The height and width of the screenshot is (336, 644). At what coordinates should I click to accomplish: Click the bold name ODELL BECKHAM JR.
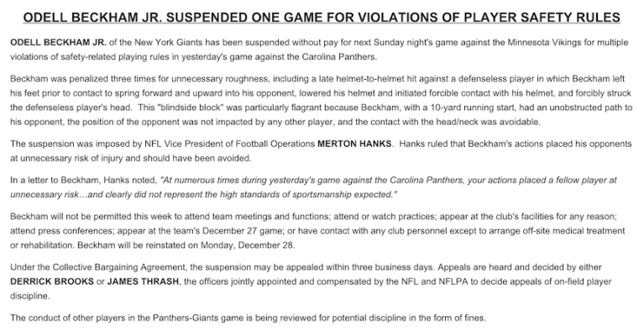click(58, 42)
